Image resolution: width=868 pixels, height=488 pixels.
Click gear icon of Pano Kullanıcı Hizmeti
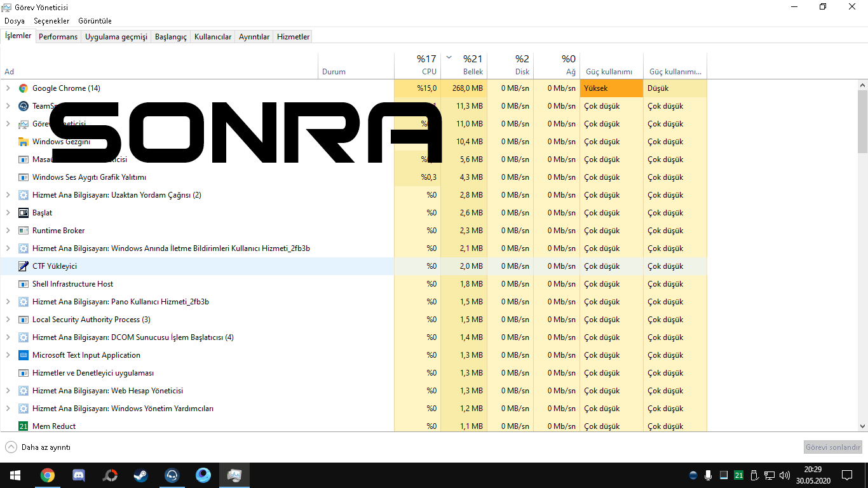(x=24, y=302)
